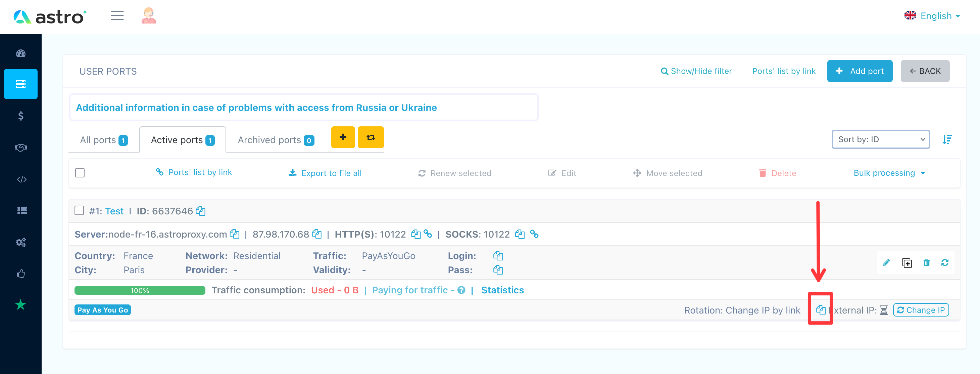Open the Test port name link
Viewport: 980px width, 374px height.
click(x=114, y=211)
